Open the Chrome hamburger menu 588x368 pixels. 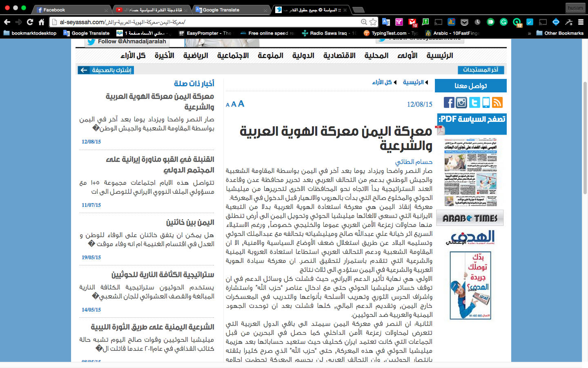pos(581,22)
